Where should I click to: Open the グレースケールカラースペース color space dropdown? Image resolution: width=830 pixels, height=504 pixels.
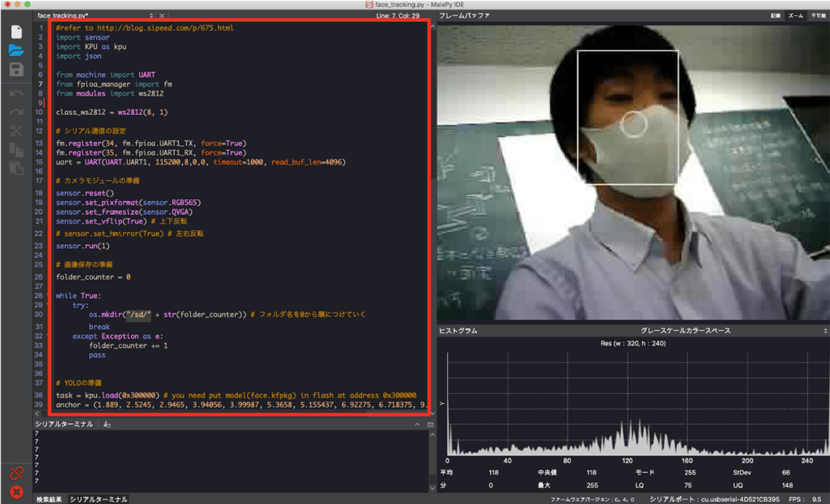click(x=685, y=331)
